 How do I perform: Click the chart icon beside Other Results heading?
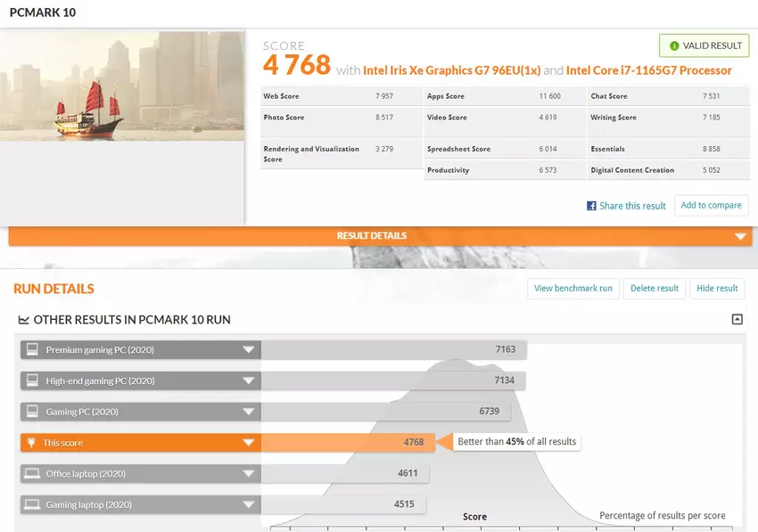(x=23, y=320)
